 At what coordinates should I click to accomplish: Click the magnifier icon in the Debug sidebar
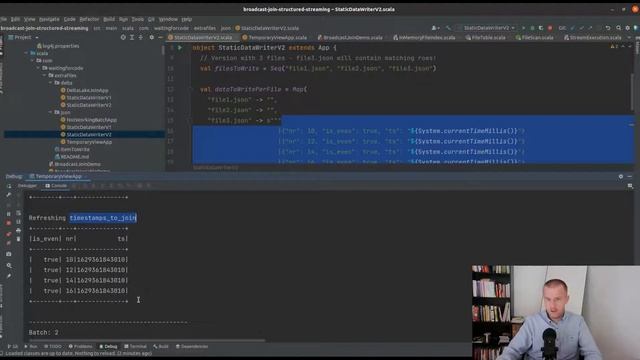(x=9, y=266)
